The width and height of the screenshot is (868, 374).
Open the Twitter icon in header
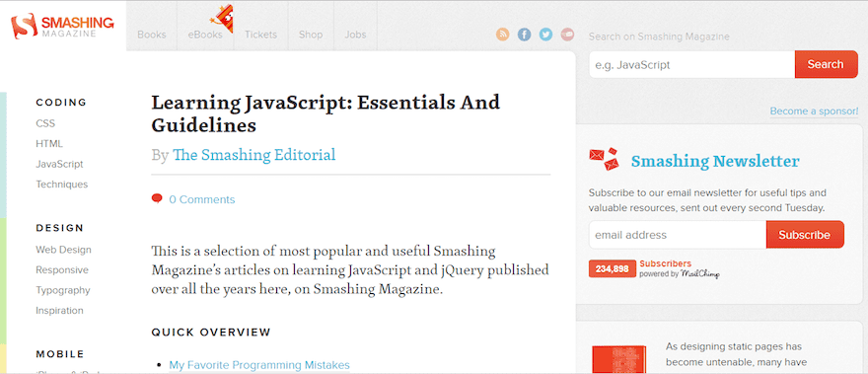click(545, 35)
